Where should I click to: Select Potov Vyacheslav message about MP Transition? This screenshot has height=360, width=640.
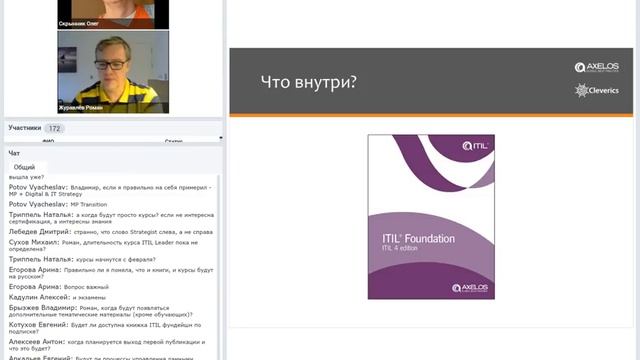coord(58,204)
